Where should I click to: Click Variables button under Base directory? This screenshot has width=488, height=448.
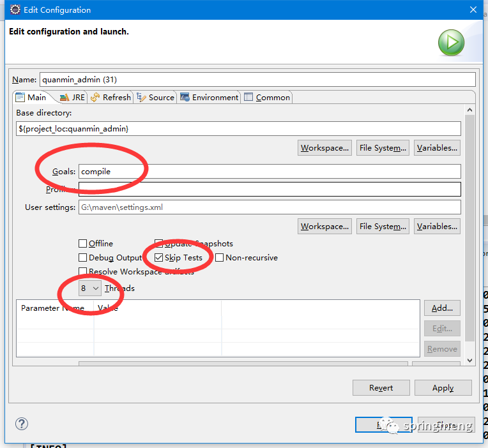click(x=437, y=147)
